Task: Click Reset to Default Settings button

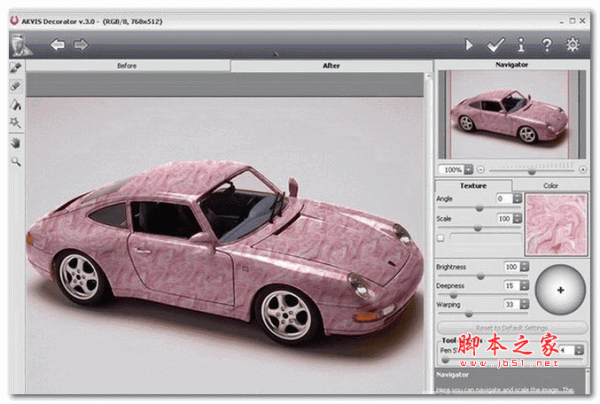Action: click(512, 328)
